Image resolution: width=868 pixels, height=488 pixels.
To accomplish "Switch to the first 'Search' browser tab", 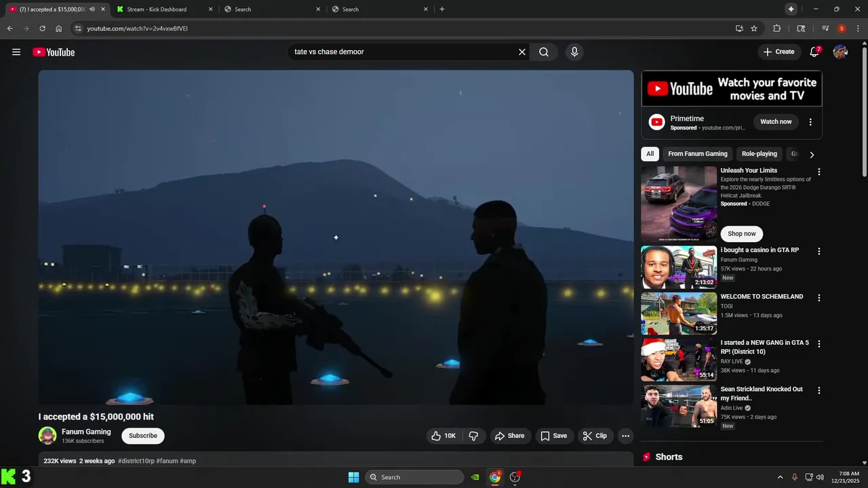I will pyautogui.click(x=271, y=9).
